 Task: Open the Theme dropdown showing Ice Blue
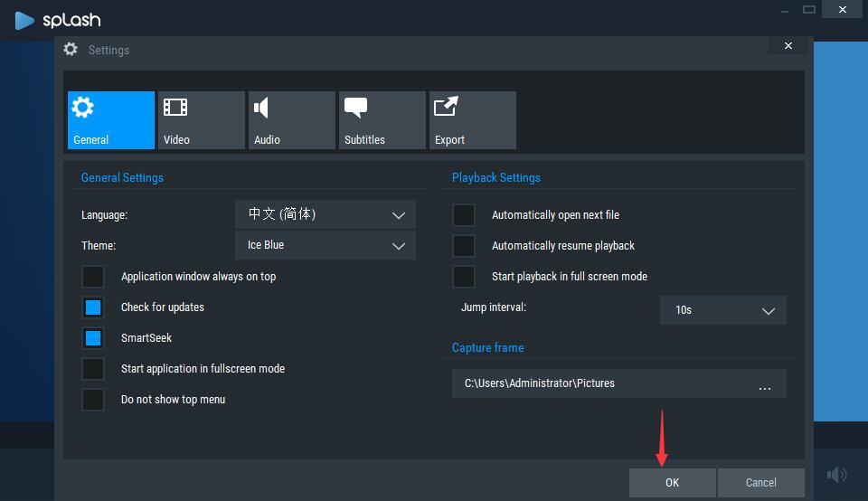pos(325,245)
